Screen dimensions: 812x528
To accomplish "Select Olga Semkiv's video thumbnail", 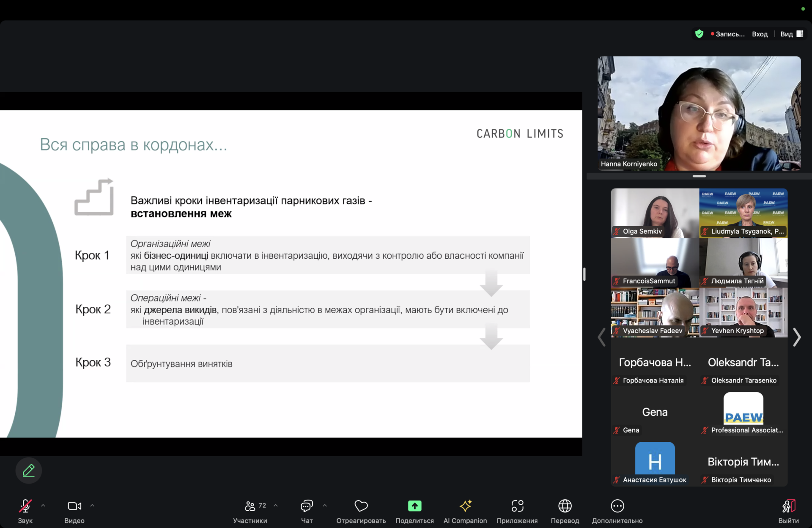I will point(655,213).
